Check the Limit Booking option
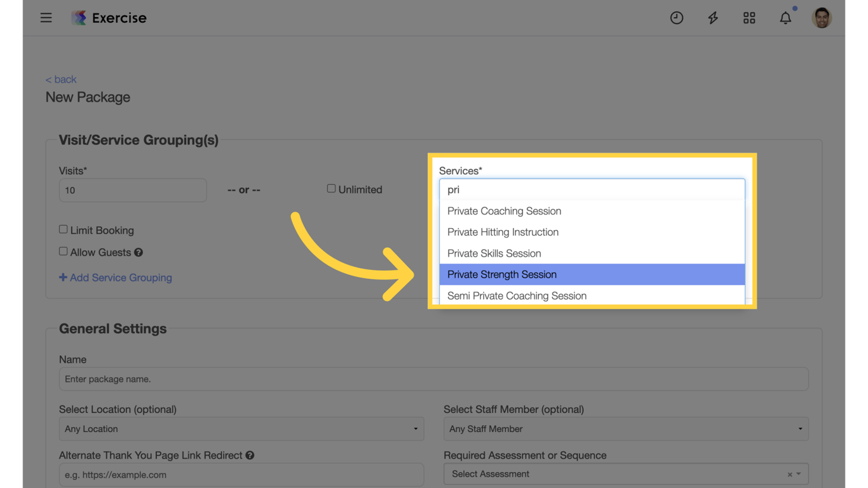The height and width of the screenshot is (488, 868). tap(63, 229)
